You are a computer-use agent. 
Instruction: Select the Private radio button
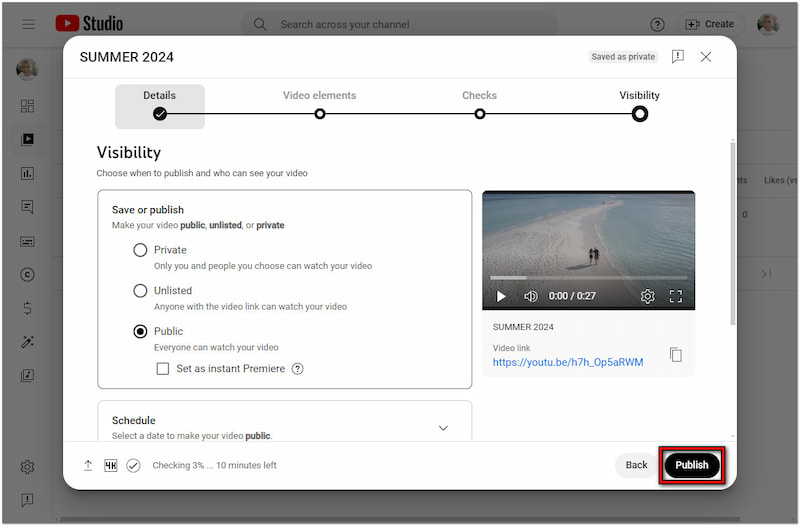(141, 250)
